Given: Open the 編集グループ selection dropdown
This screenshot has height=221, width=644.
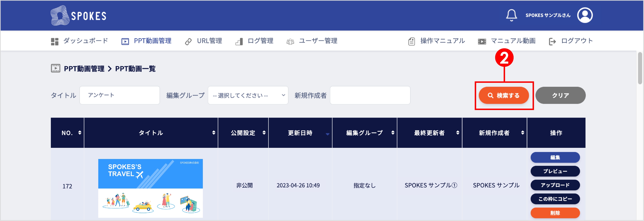Looking at the screenshot, I should tap(248, 95).
